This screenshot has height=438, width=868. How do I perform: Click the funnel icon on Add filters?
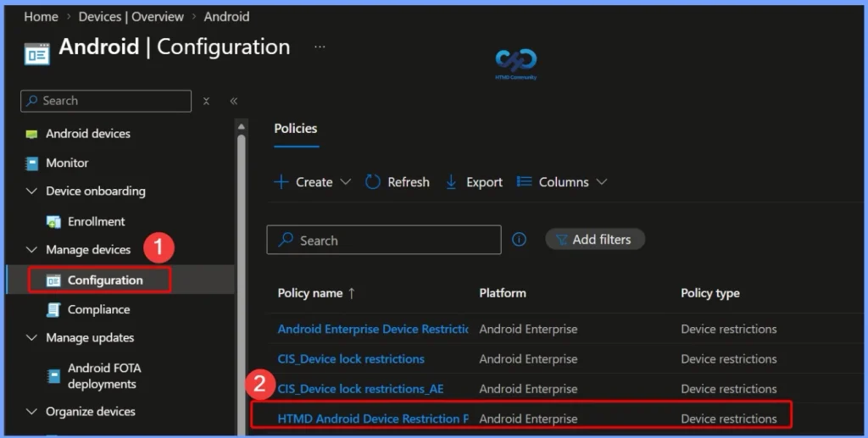561,240
